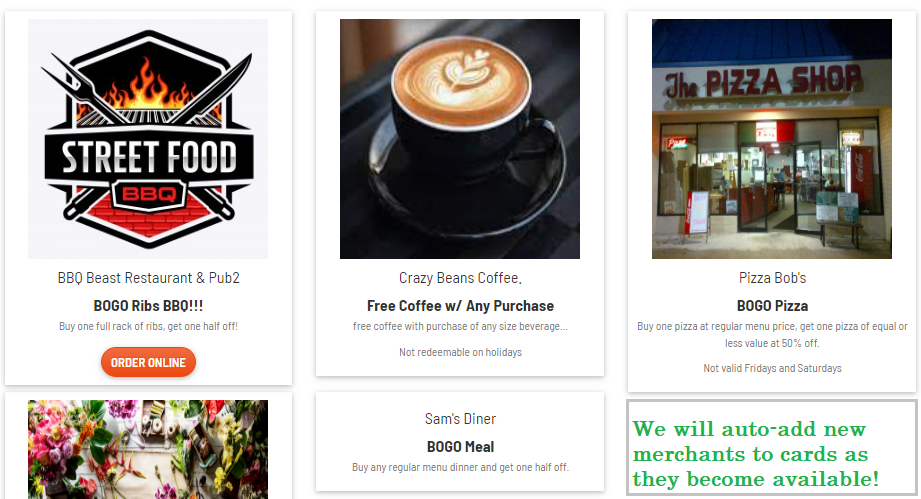Select the 'Buy one full rack of ribs' description

point(149,326)
